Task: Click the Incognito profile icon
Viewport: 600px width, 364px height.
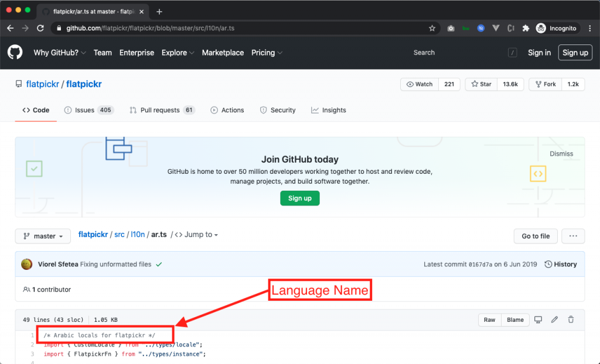Action: coord(541,28)
